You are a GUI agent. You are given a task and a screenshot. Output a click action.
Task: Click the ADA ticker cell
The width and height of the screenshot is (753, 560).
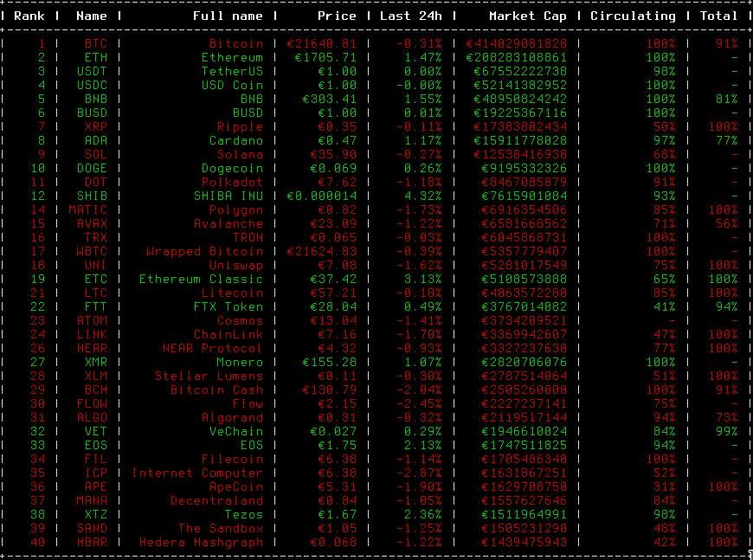click(95, 141)
